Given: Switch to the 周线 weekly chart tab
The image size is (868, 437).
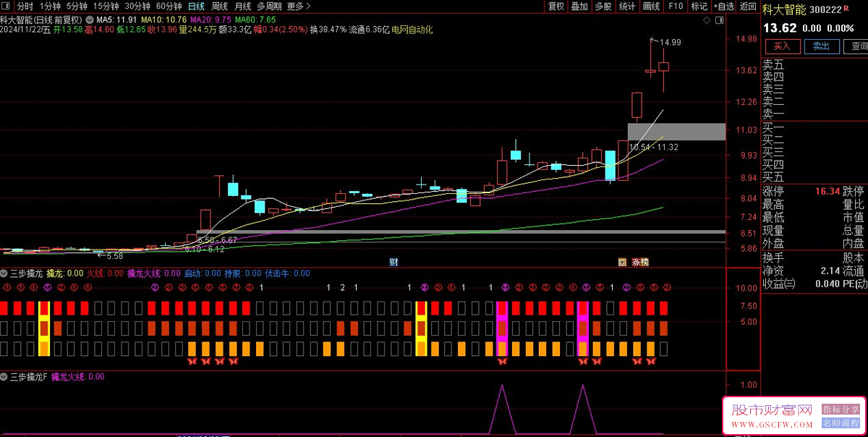Looking at the screenshot, I should coord(219,6).
